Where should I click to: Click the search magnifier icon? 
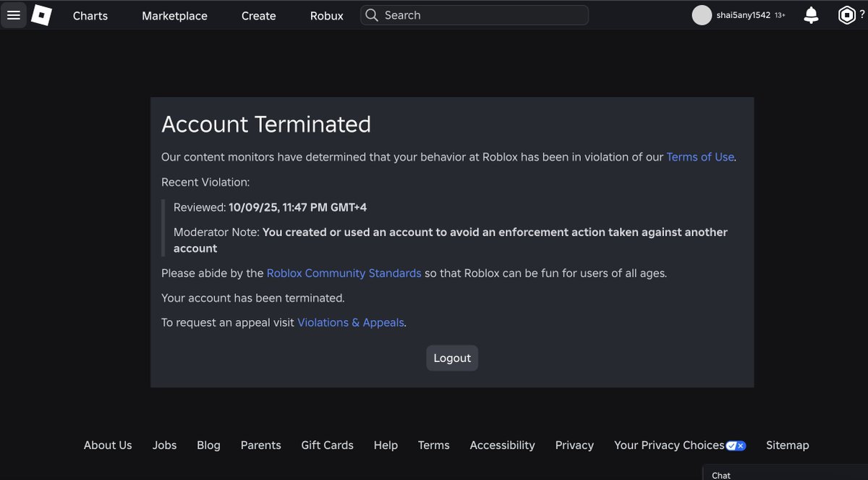[372, 15]
